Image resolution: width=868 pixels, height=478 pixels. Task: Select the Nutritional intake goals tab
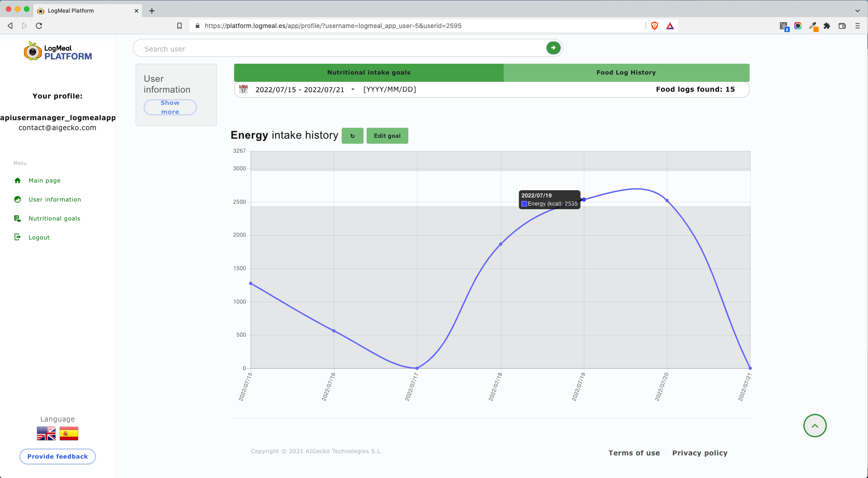pos(368,72)
